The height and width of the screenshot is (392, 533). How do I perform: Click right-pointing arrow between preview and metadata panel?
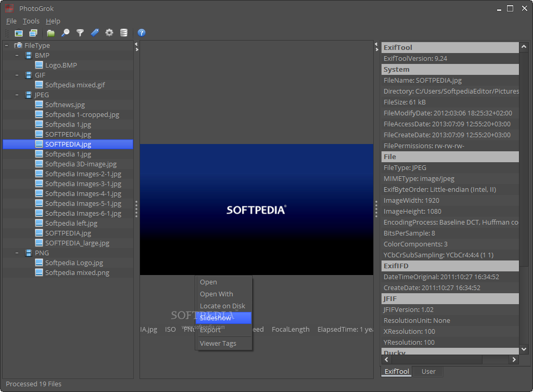[x=377, y=49]
